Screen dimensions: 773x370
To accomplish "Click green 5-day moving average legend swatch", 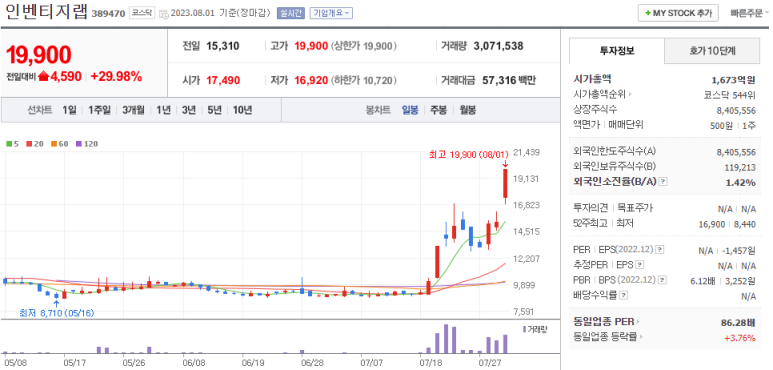I will point(8,144).
